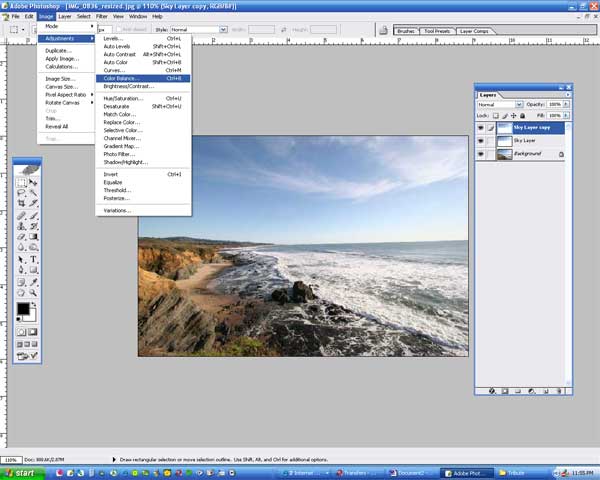
Task: Select the Crop tool
Action: 21,203
